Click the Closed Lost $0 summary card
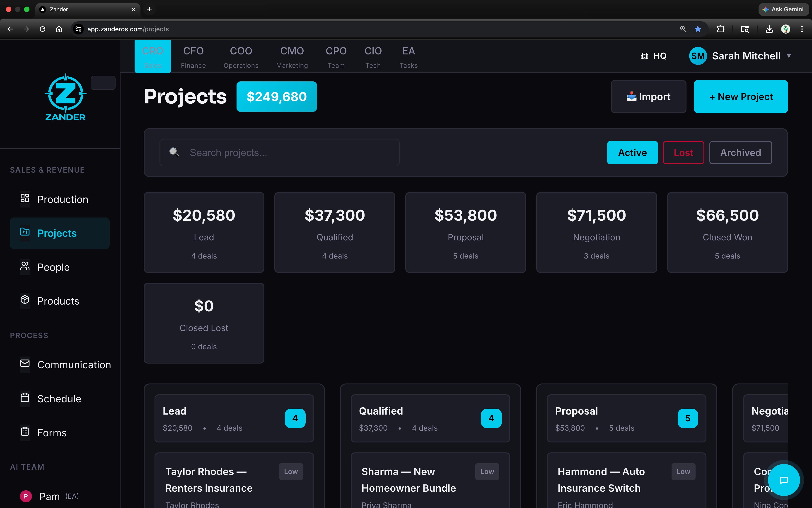This screenshot has width=812, height=508. [204, 323]
